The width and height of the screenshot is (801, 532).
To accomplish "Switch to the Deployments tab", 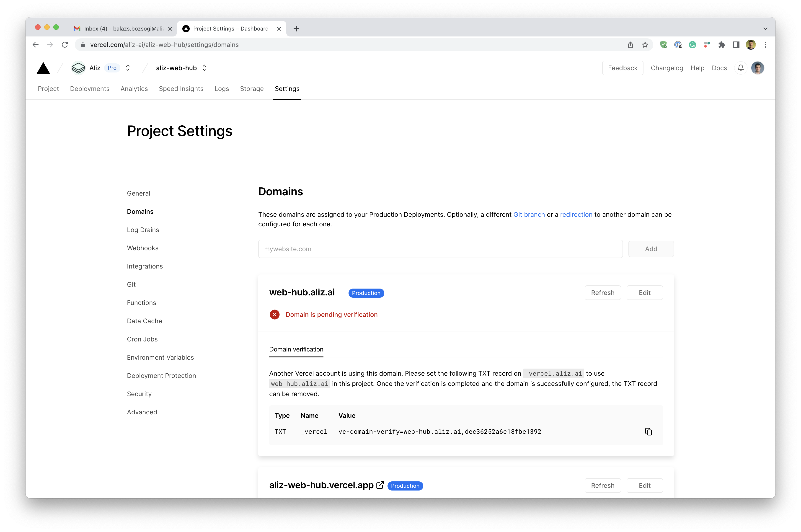I will 90,89.
